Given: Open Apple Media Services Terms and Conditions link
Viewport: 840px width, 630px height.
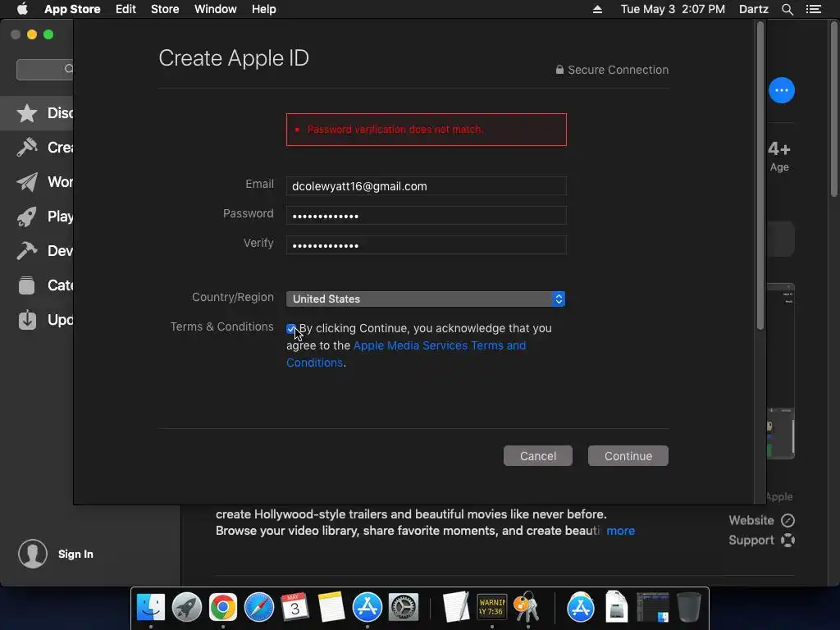Looking at the screenshot, I should [x=440, y=345].
